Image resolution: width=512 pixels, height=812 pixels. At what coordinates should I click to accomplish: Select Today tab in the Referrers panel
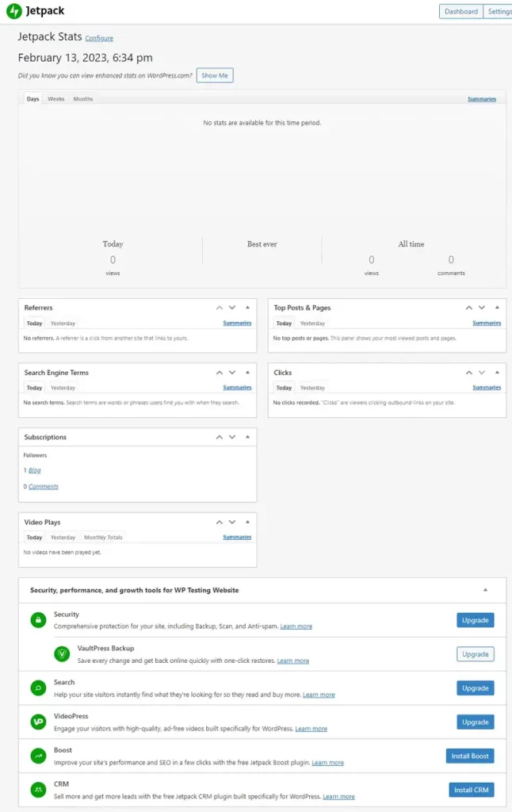(35, 324)
